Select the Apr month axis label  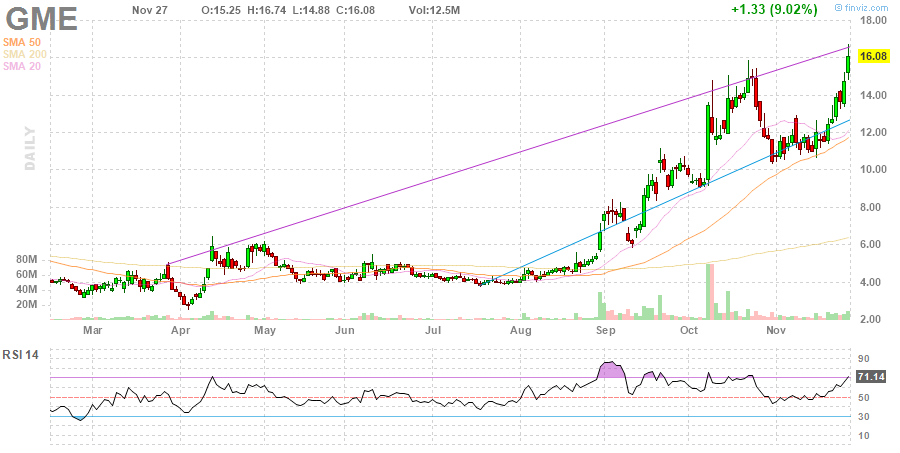pos(181,328)
